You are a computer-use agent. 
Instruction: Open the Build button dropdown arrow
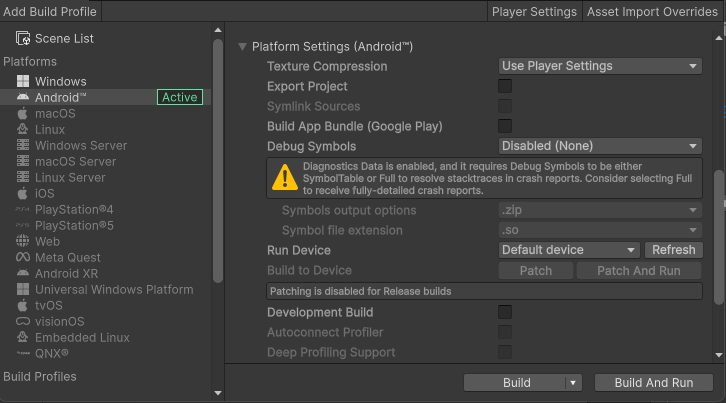573,383
